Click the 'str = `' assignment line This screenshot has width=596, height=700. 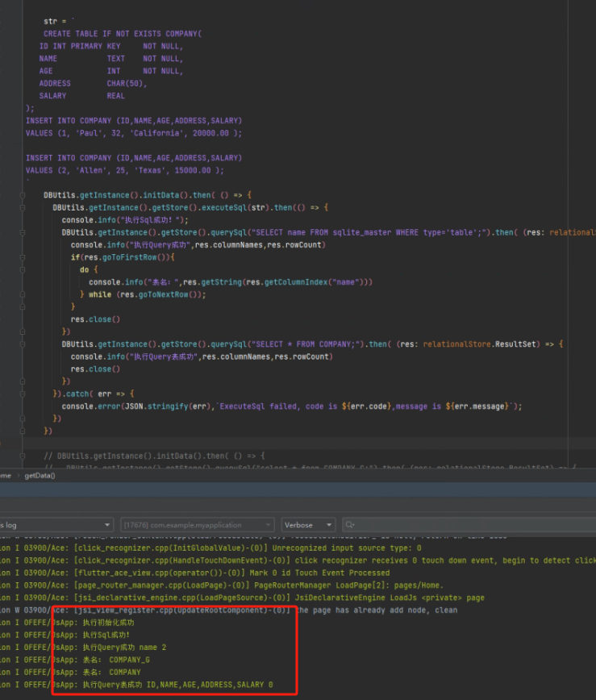pos(60,22)
